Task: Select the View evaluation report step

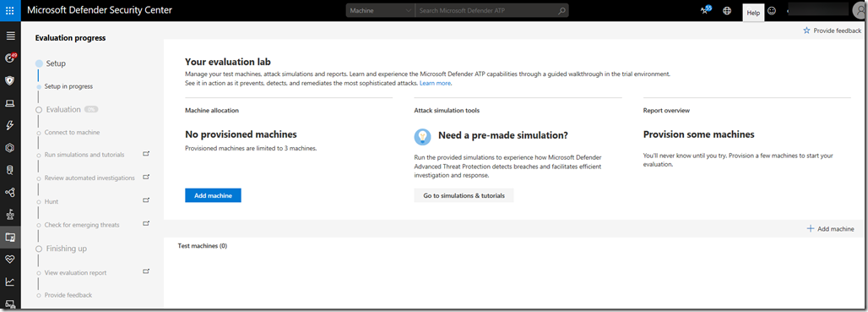Action: click(x=72, y=272)
